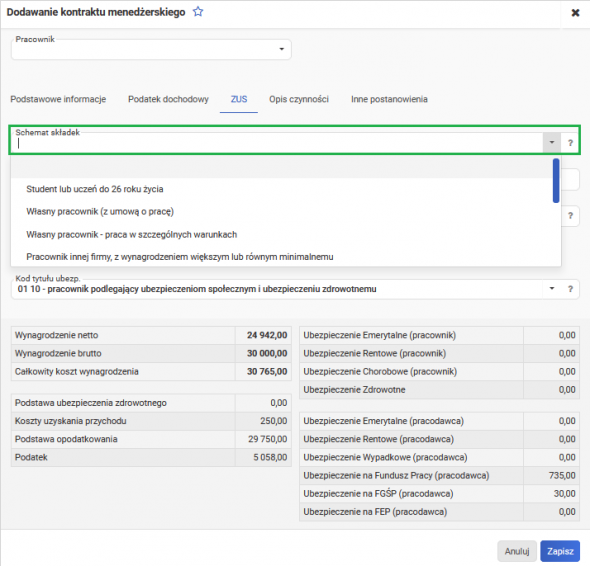Click the partially hidden help question mark
590x566 pixels.
[570, 216]
